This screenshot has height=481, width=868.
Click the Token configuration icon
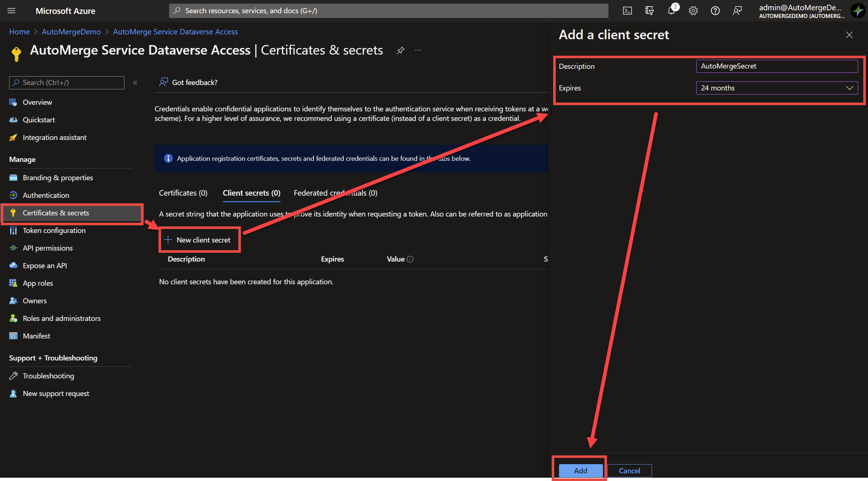(13, 230)
